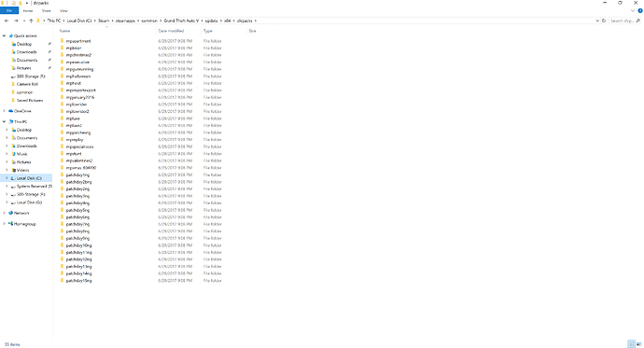The height and width of the screenshot is (348, 644).
Task: Sort by the Type column header
Action: click(208, 31)
